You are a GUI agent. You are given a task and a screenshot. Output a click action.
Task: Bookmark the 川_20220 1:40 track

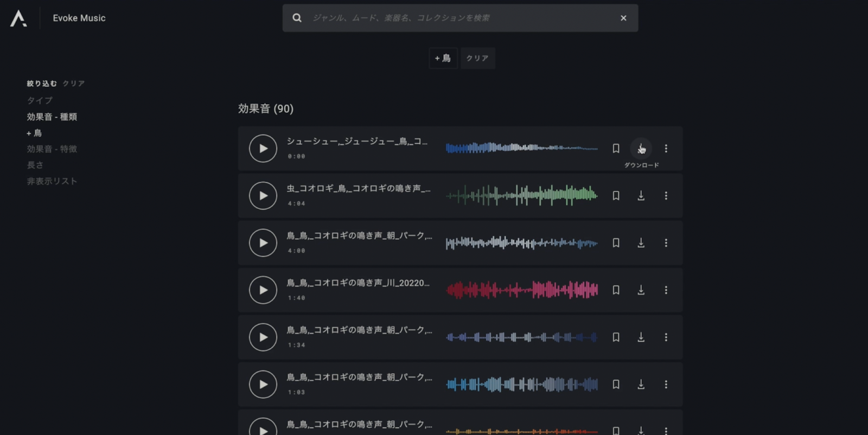point(616,290)
